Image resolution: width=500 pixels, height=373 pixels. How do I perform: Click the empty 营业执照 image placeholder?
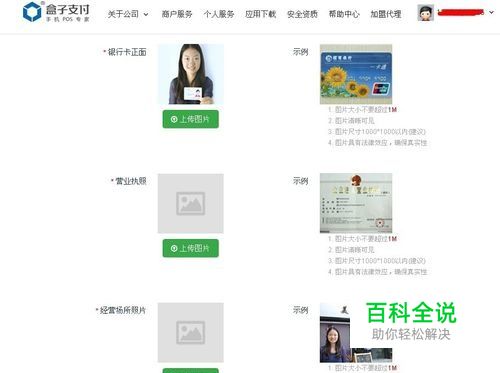[191, 203]
